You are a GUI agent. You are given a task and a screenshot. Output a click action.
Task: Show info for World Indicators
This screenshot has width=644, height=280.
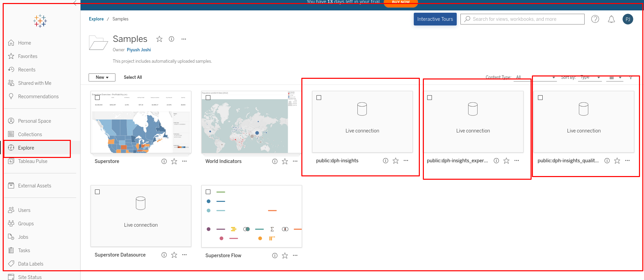[275, 161]
